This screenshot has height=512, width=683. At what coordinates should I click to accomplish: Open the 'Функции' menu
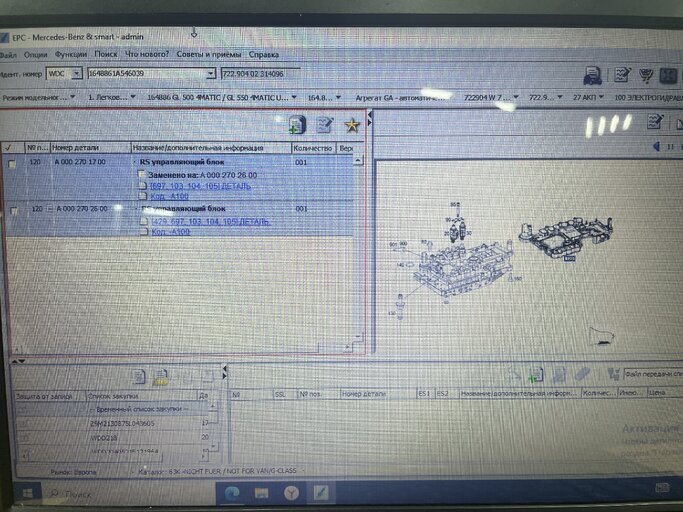[x=71, y=54]
